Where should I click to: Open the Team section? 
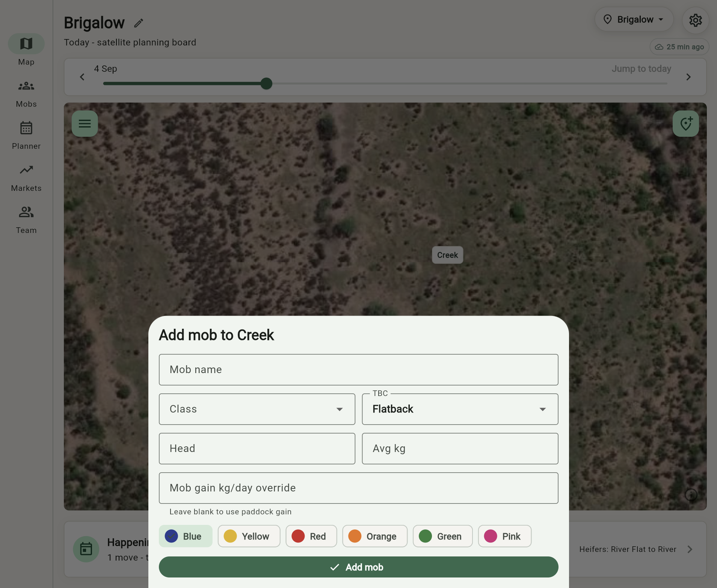point(26,220)
